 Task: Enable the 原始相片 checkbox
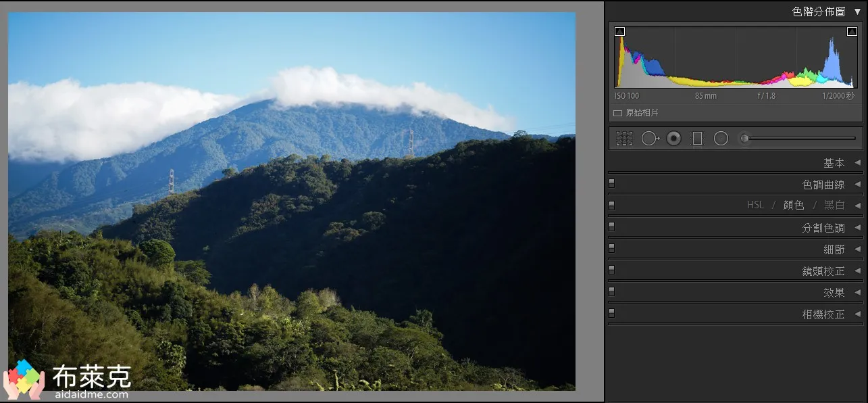click(x=617, y=113)
